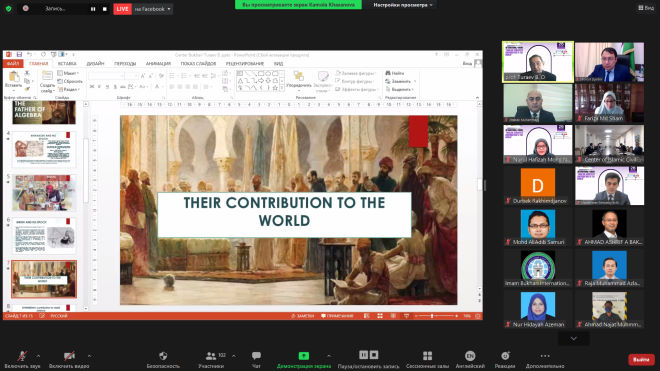Click the LIVE indicator badge
660x371 pixels.
click(x=122, y=9)
